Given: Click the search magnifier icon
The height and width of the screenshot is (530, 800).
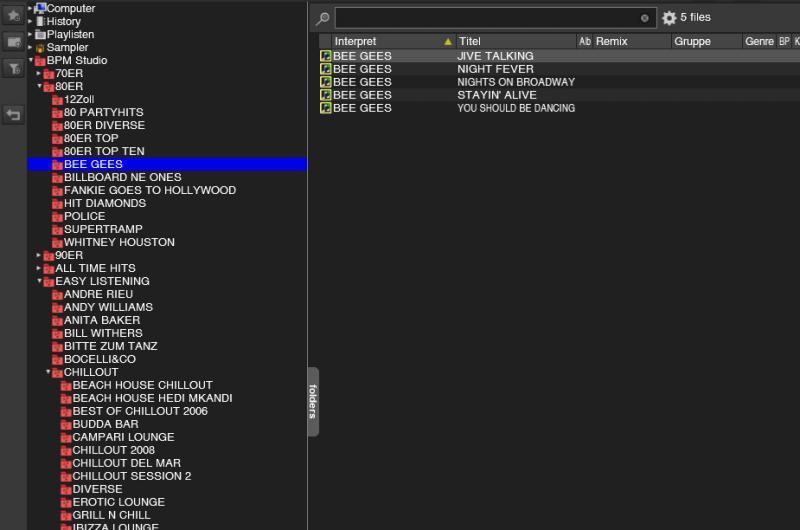Looking at the screenshot, I should tap(322, 18).
